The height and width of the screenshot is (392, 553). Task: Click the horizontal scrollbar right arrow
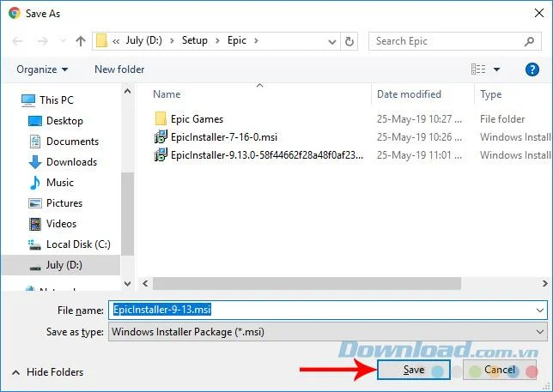coord(545,284)
